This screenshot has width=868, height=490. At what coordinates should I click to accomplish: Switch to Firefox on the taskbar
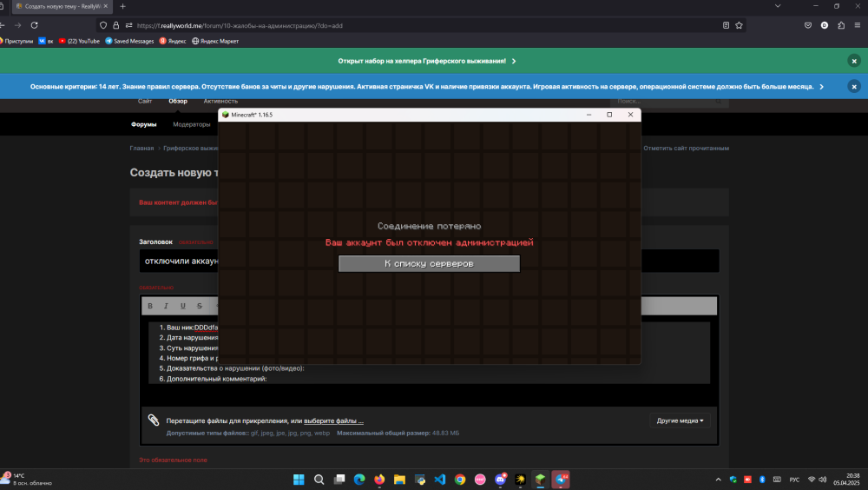tap(379, 480)
